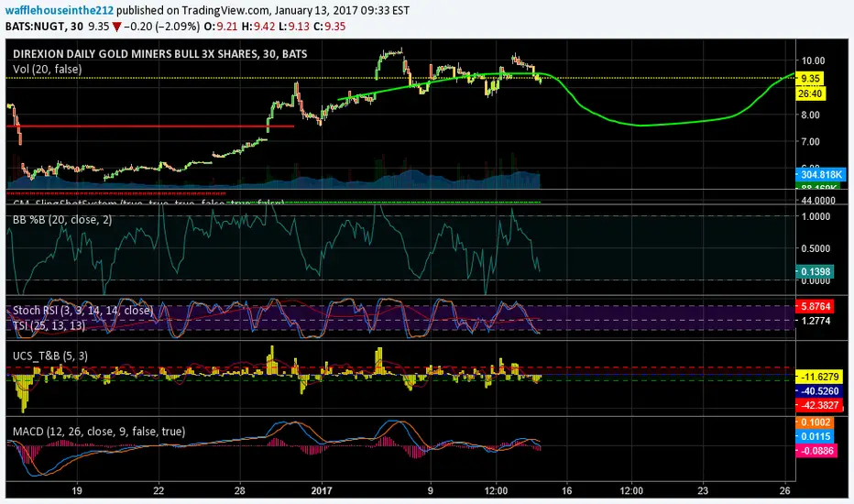Select the Direxion Daily Gold Miners chart title
Screen dimensions: 854x504
160,54
